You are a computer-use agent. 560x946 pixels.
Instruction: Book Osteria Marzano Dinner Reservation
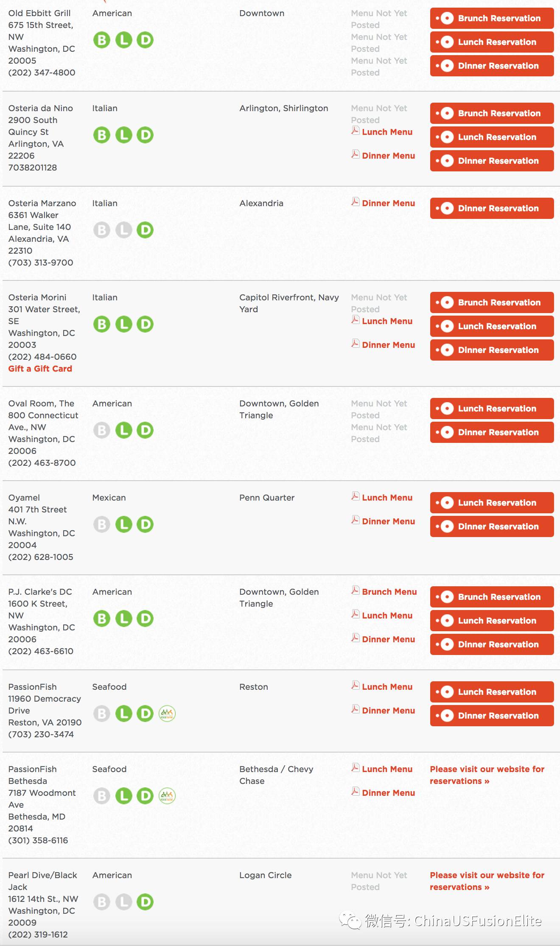(492, 208)
